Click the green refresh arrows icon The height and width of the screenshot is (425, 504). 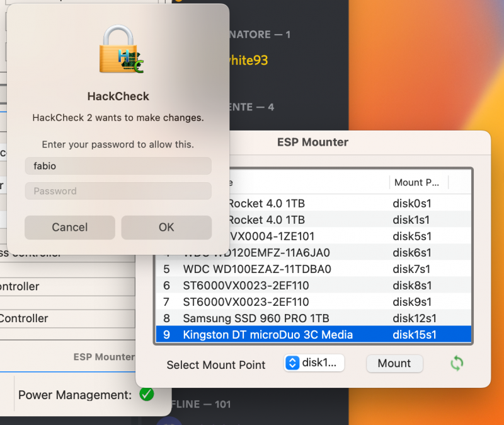[x=457, y=363]
